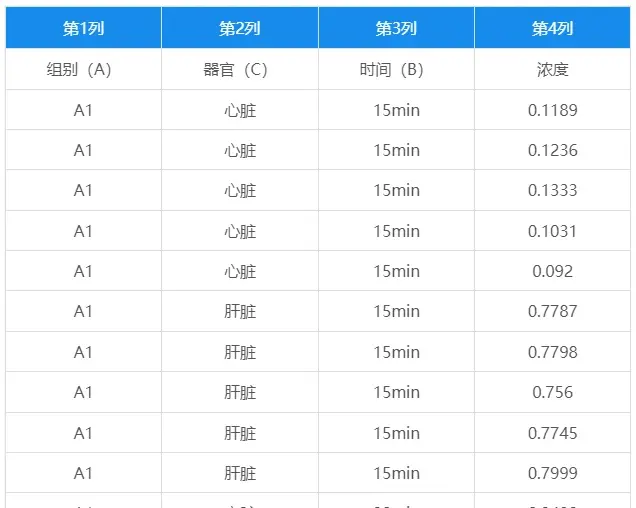Viewport: 636px width, 508px height.
Task: Click the value 0.7798
Action: (x=553, y=352)
